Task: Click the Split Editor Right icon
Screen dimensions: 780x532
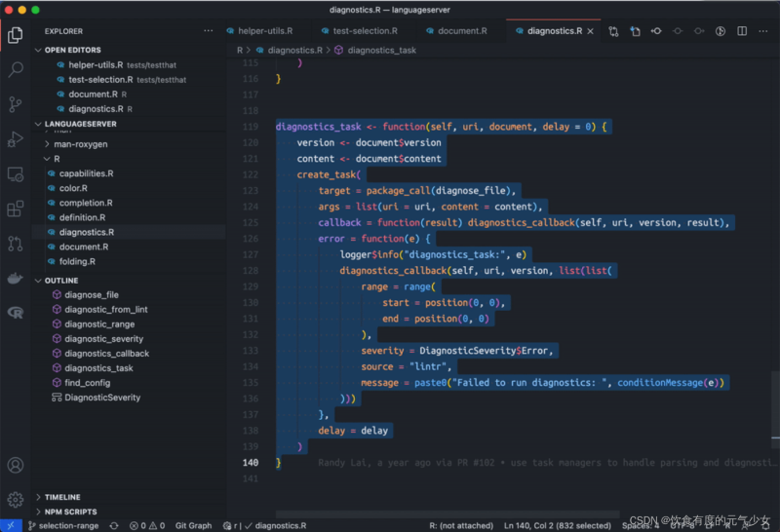Action: [x=742, y=31]
